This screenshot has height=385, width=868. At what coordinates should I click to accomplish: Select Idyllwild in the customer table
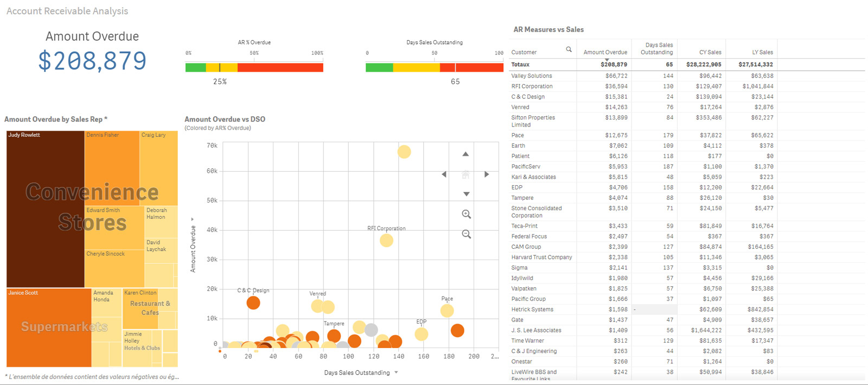522,278
